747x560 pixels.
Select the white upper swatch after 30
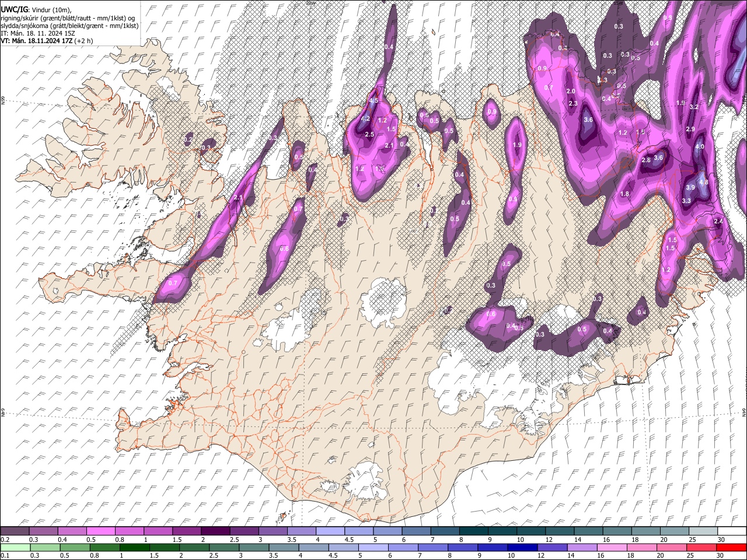coord(732,531)
